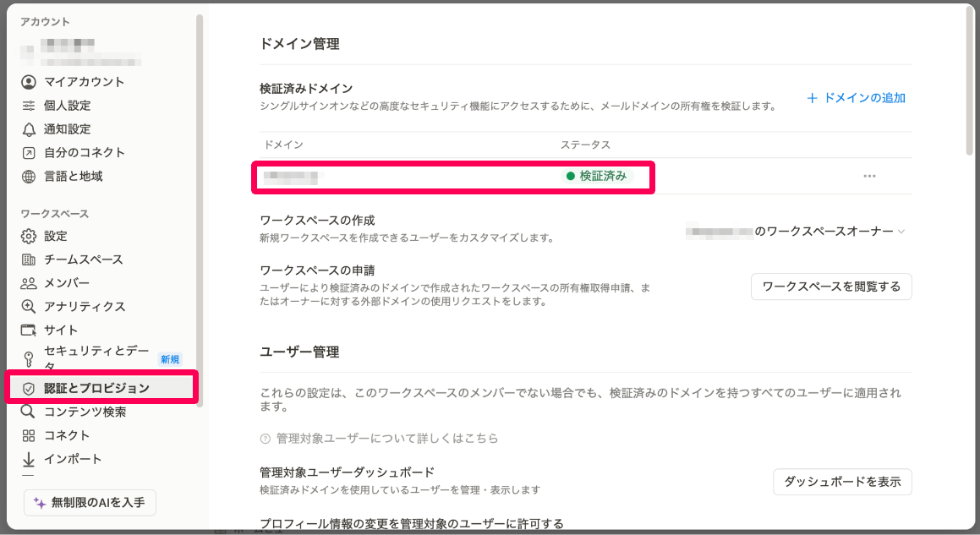The width and height of the screenshot is (980, 535).
Task: Click the Security and Data key icon
Action: point(29,358)
